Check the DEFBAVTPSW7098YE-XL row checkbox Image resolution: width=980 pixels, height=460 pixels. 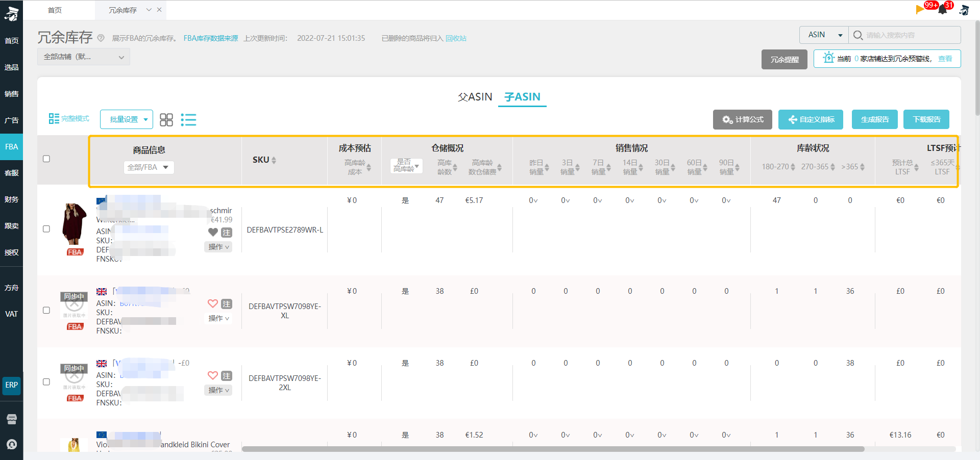pos(46,310)
